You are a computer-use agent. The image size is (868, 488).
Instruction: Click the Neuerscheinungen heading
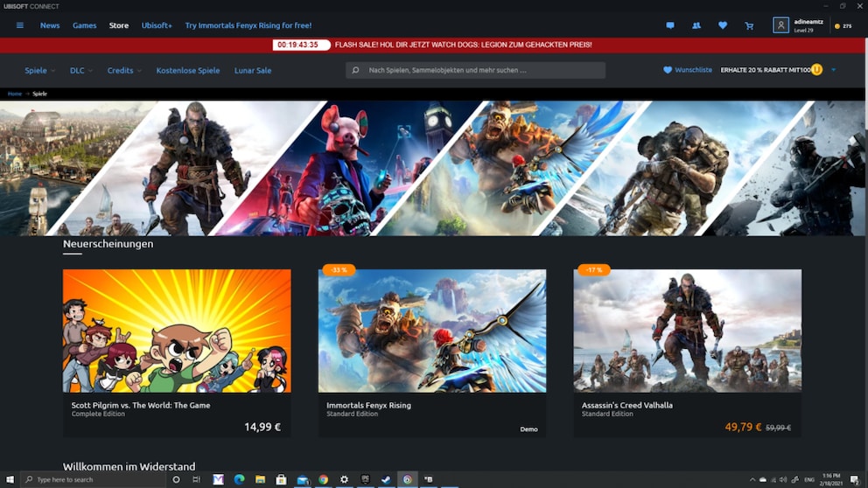tap(108, 243)
